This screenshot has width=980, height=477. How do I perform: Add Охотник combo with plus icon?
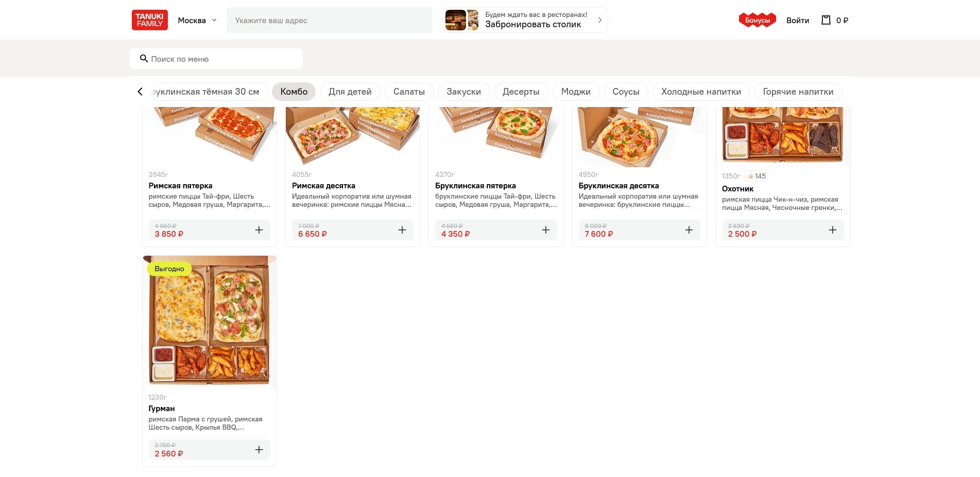(832, 230)
